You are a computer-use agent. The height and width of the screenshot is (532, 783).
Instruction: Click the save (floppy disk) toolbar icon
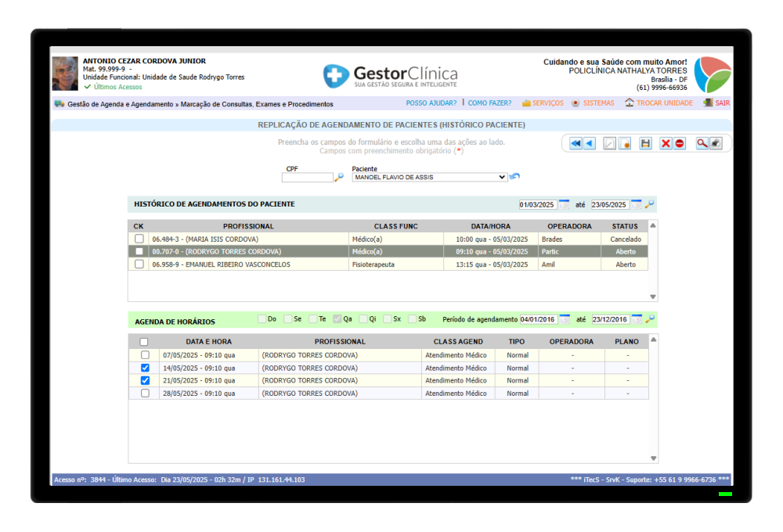645,144
